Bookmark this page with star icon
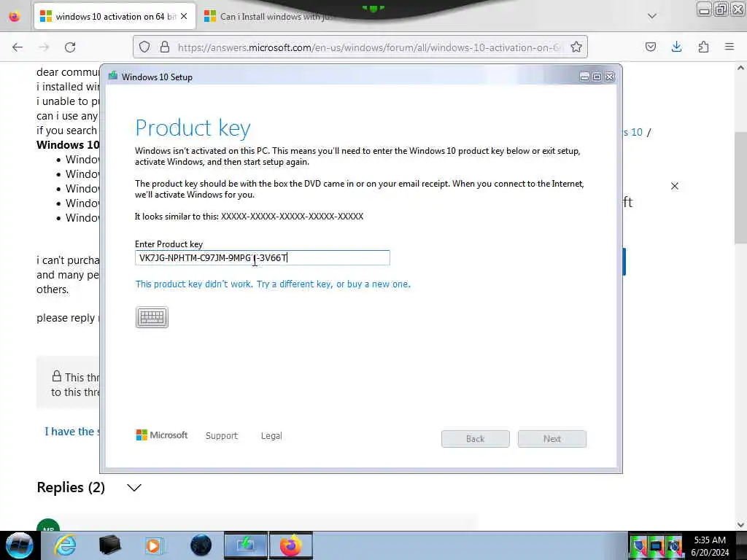 pyautogui.click(x=576, y=47)
